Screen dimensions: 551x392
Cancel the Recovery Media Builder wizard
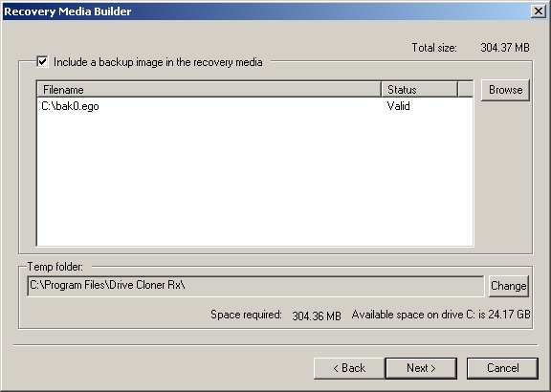(x=502, y=368)
